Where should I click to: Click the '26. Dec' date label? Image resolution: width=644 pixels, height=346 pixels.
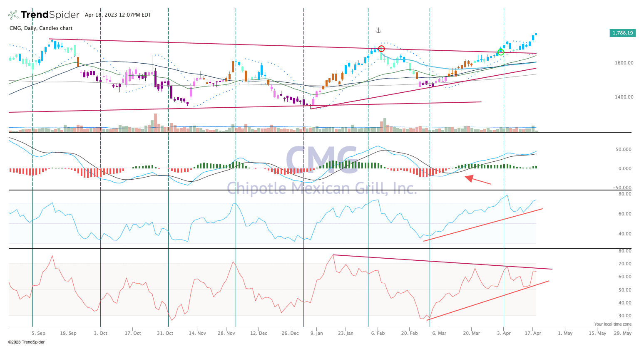click(290, 333)
